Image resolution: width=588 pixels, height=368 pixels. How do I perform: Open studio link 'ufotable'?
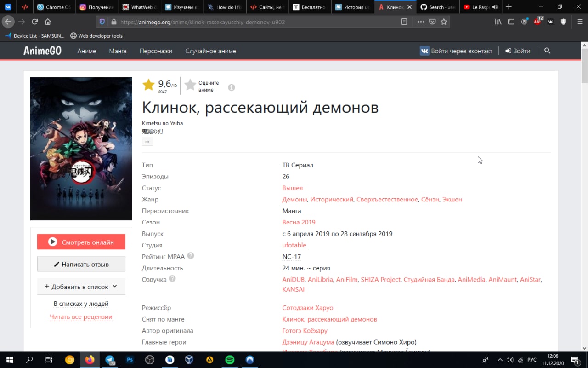pos(294,245)
